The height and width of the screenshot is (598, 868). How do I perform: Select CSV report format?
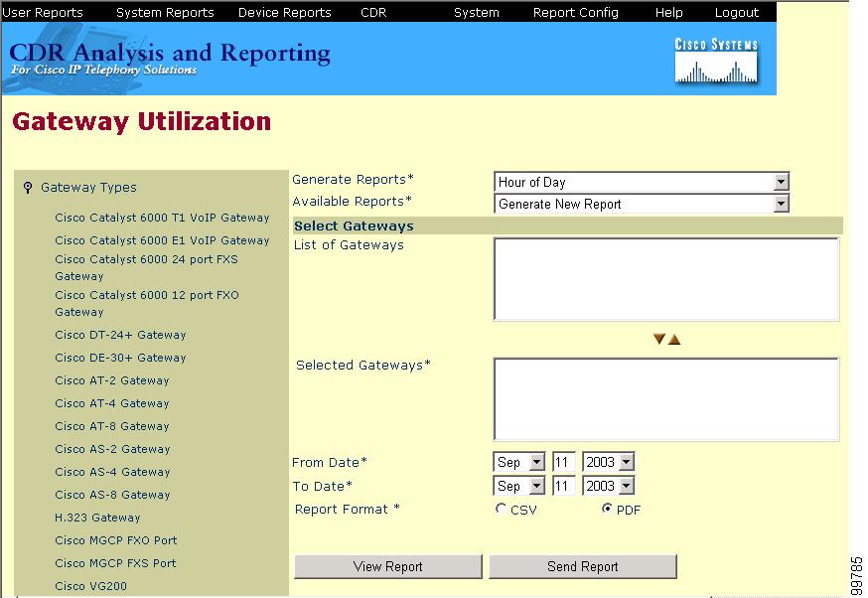click(x=501, y=509)
